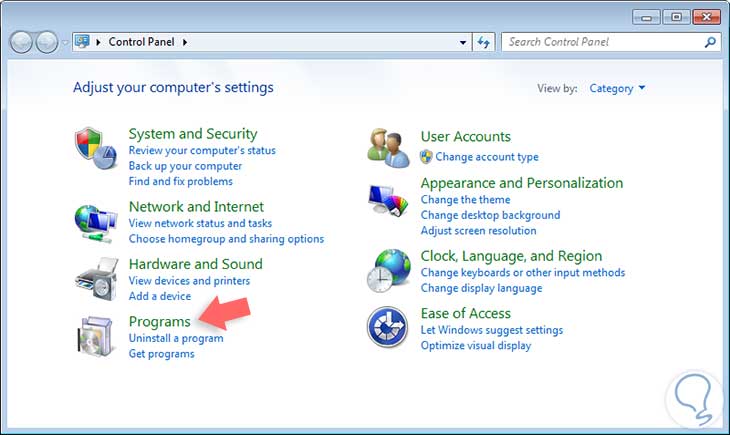Click the Programs disc box icon
730x435 pixels.
coord(95,336)
